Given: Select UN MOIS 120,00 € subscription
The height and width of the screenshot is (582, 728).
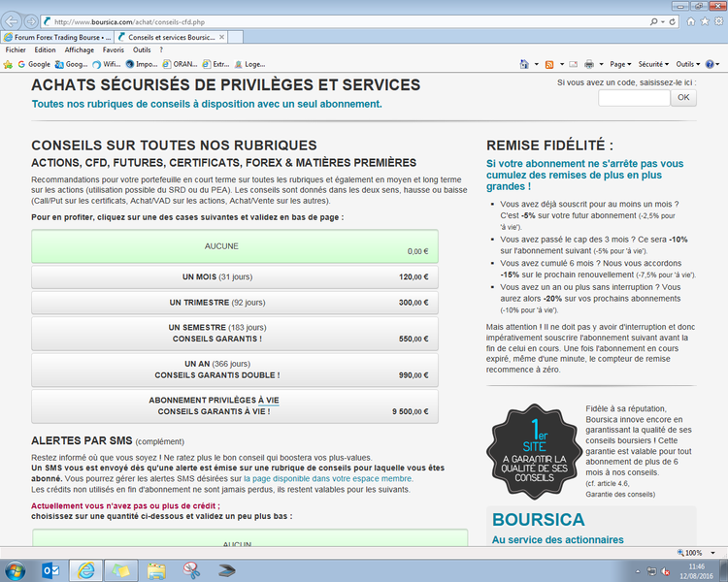Looking at the screenshot, I should pyautogui.click(x=235, y=276).
